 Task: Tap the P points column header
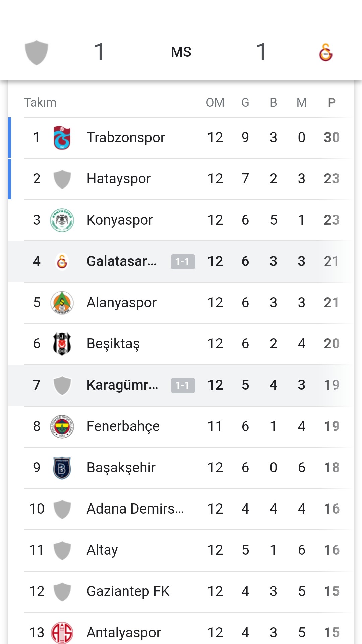point(331,102)
